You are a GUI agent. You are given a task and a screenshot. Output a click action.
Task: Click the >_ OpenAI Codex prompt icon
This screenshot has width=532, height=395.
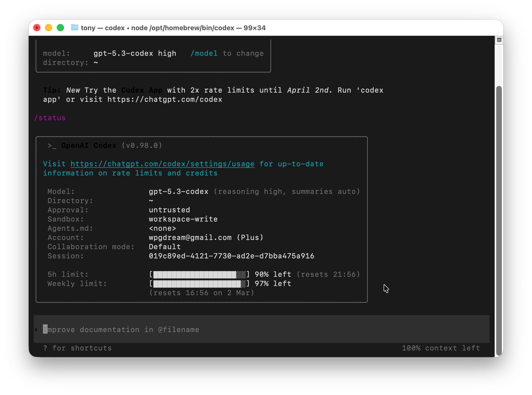tap(52, 146)
